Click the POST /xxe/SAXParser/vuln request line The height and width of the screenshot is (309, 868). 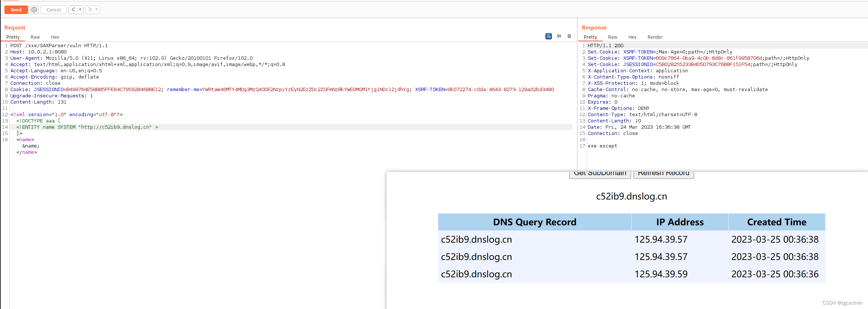tap(59, 46)
